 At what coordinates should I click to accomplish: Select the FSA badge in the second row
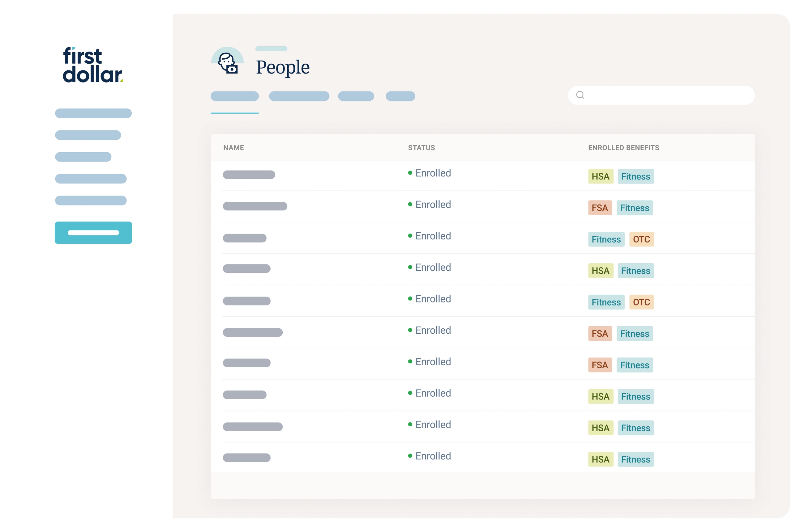600,208
